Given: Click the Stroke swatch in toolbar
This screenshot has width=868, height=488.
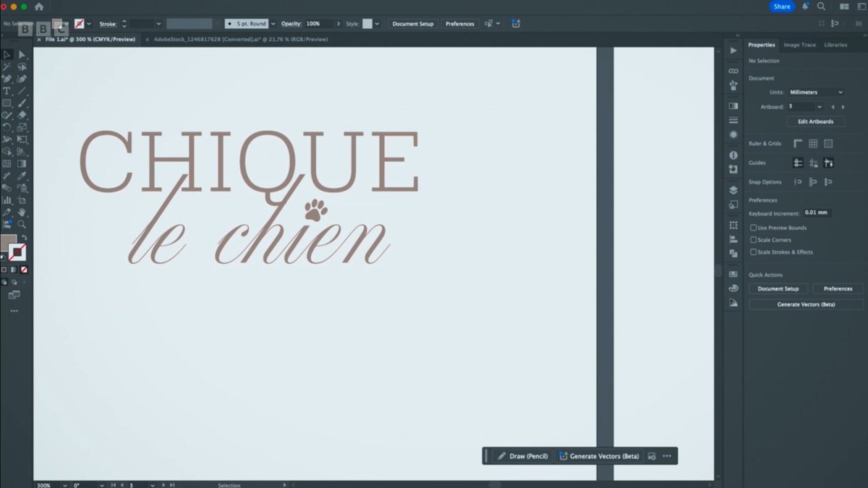Looking at the screenshot, I should (x=18, y=252).
